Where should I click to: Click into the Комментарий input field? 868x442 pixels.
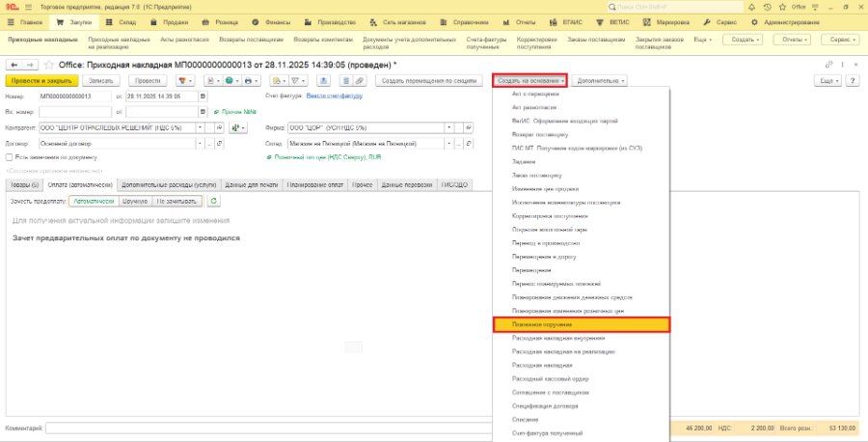[268, 428]
